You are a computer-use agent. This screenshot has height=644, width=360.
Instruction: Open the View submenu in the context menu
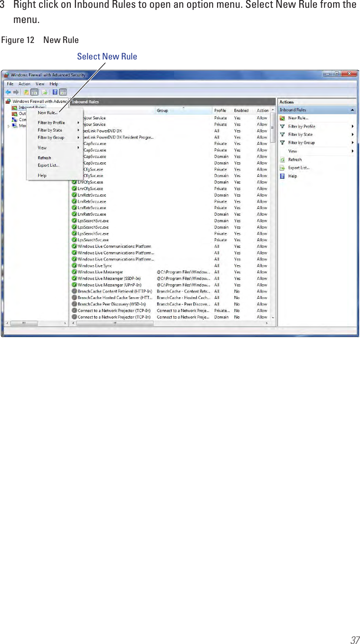click(x=41, y=148)
